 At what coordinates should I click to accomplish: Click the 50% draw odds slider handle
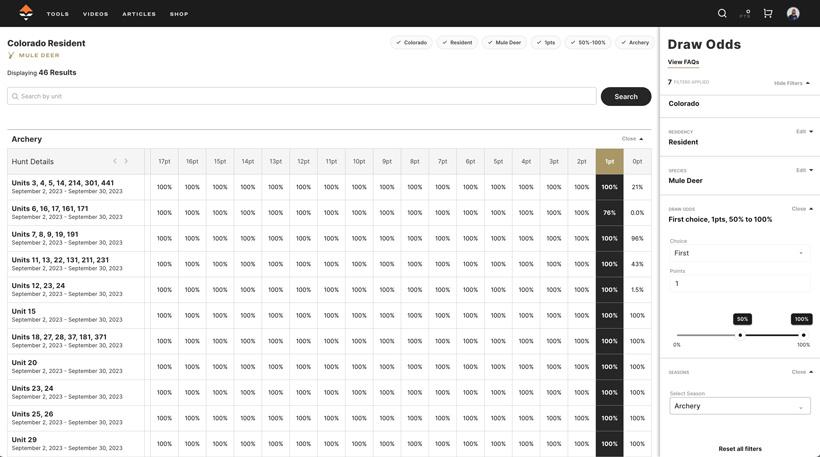(x=740, y=335)
